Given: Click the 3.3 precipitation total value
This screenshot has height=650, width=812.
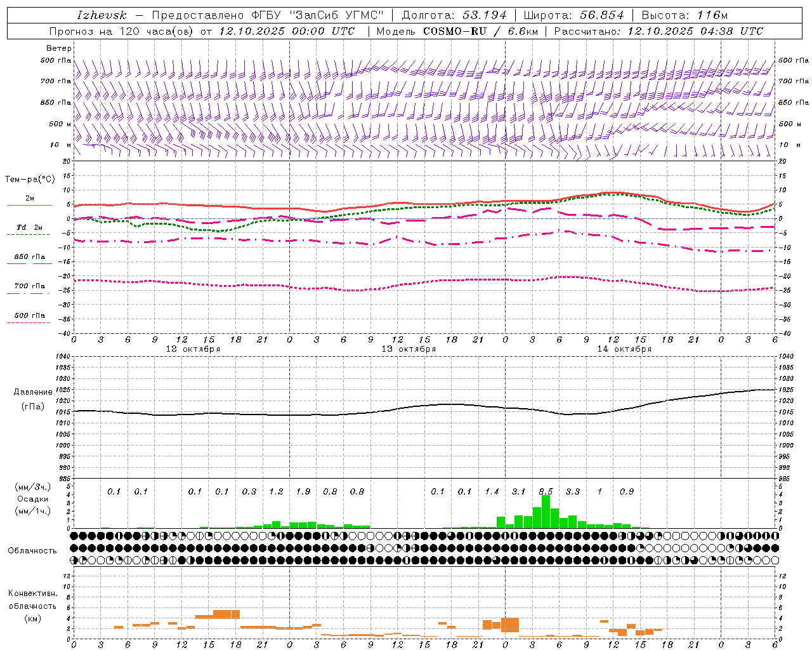Looking at the screenshot, I should [x=573, y=491].
